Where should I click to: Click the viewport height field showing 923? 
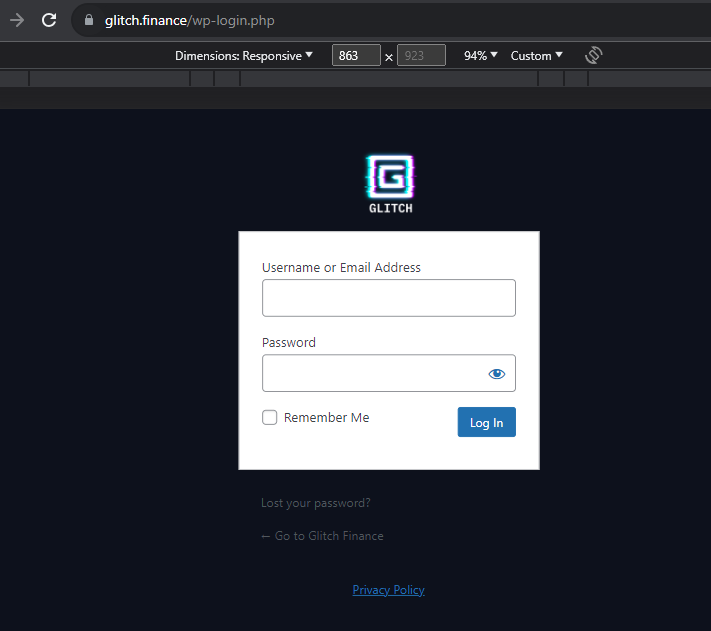pos(421,55)
